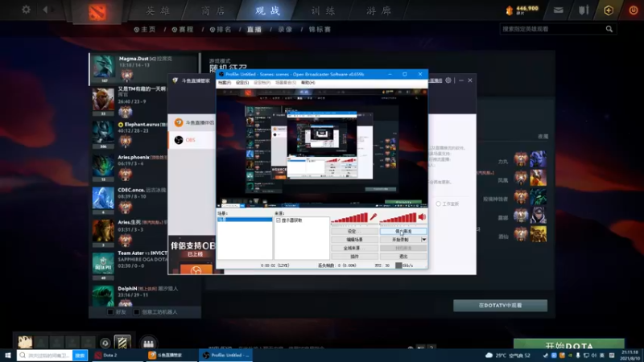The image size is (644, 362).
Task: Switch to the 游廊 arcade tab
Action: 378,10
